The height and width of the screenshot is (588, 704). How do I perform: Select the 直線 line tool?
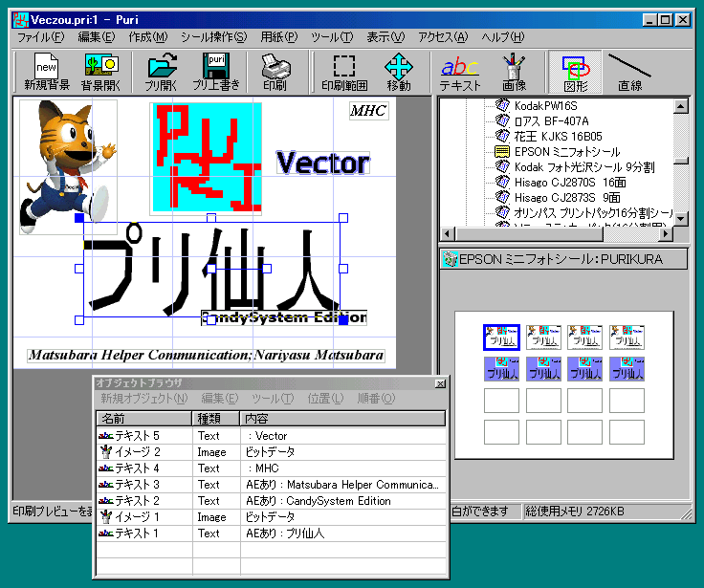[629, 73]
